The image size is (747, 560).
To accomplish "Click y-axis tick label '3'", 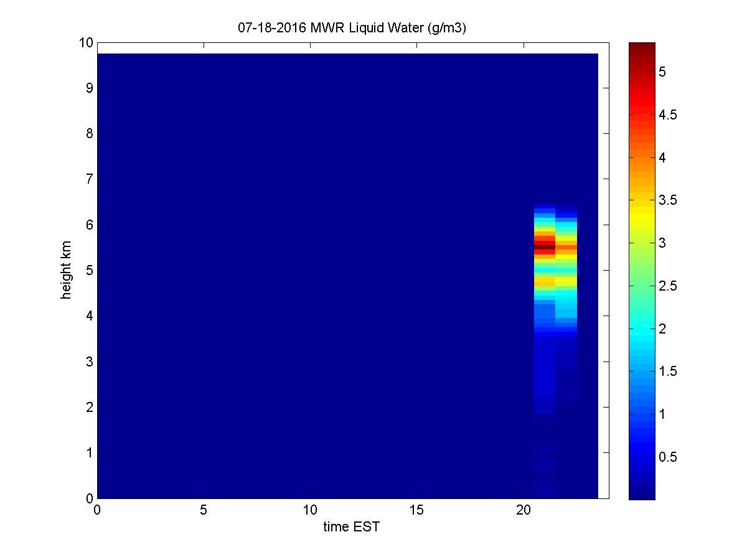I will tap(90, 362).
